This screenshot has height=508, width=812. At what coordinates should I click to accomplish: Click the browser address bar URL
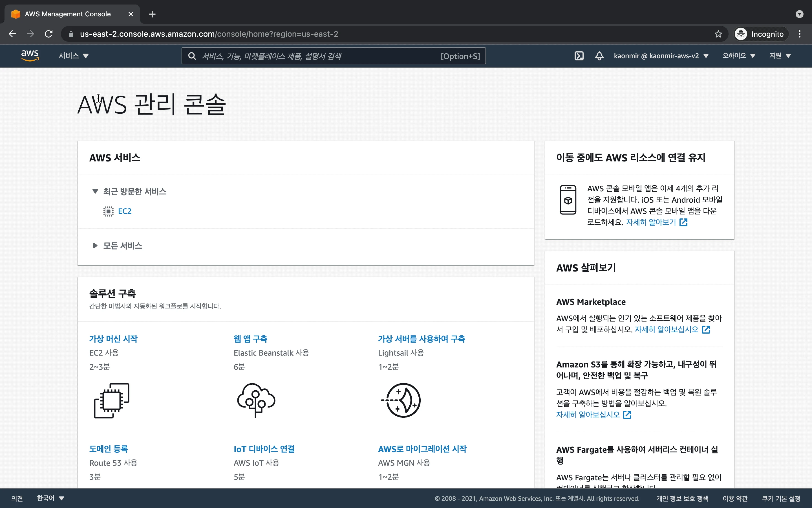[209, 34]
